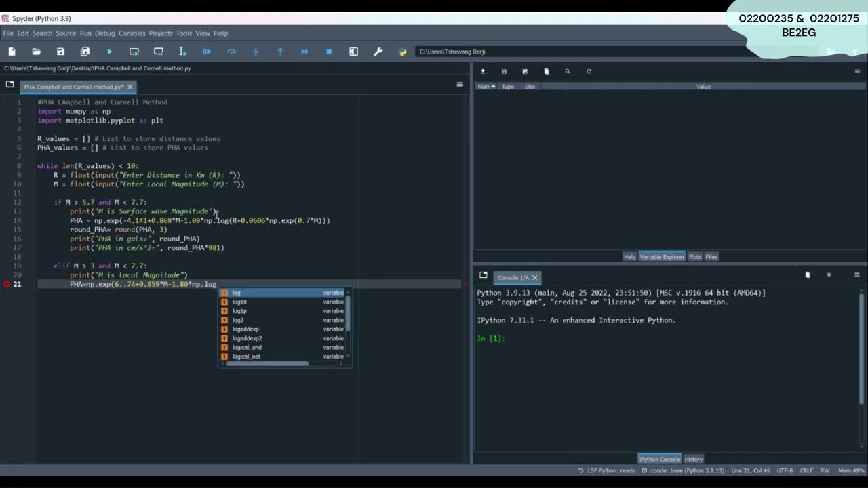Toggle the breakpoint on line 21

(7, 284)
